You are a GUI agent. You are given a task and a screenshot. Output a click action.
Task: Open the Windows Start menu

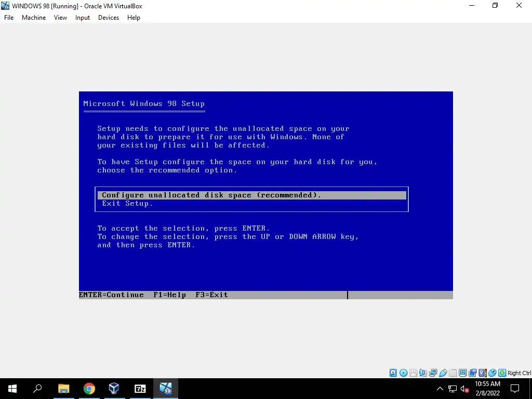pos(12,389)
